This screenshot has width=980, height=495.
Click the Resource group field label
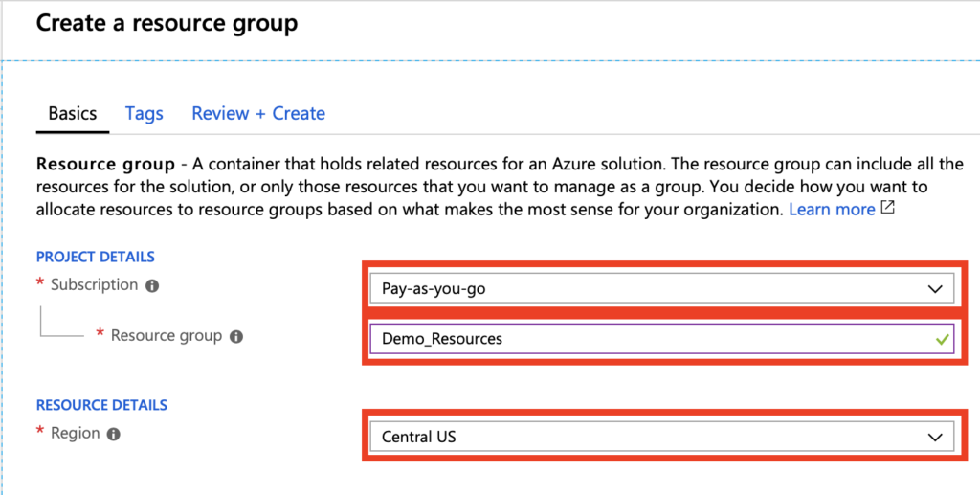(x=167, y=336)
